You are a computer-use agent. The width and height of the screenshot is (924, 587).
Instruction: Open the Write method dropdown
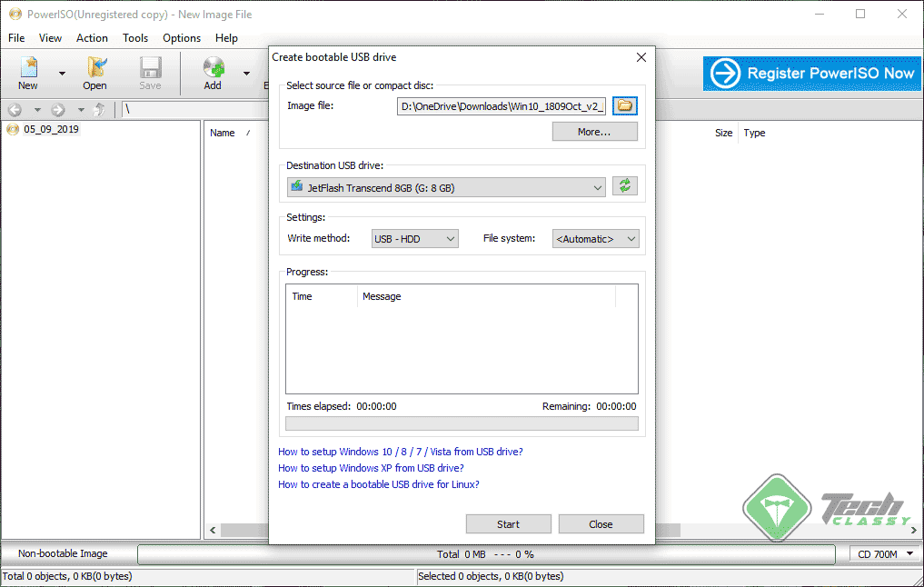[452, 238]
